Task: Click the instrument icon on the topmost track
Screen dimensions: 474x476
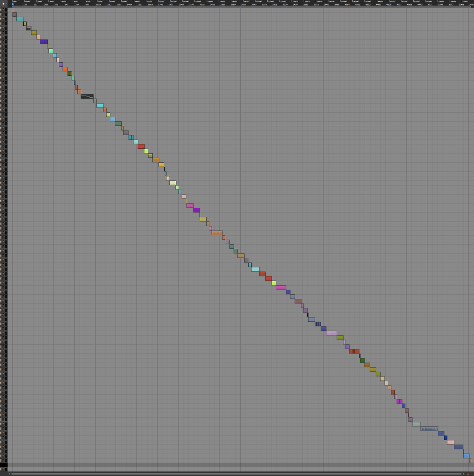Action: pos(3,10)
